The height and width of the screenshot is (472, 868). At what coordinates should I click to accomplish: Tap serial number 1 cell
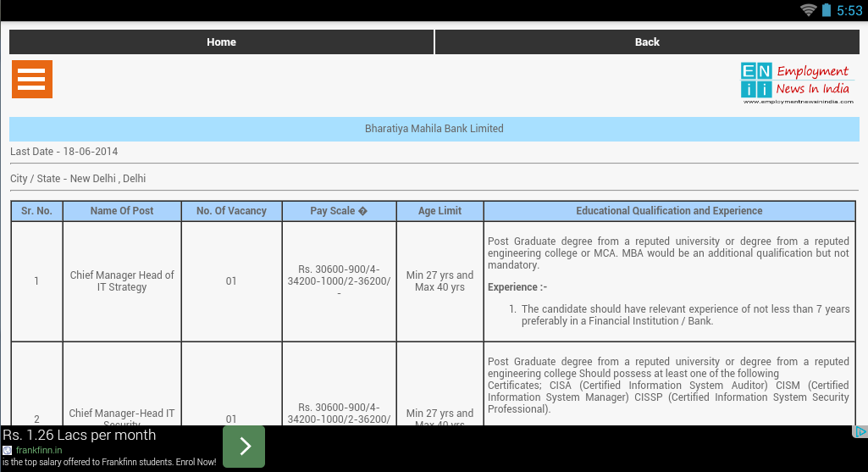point(36,280)
